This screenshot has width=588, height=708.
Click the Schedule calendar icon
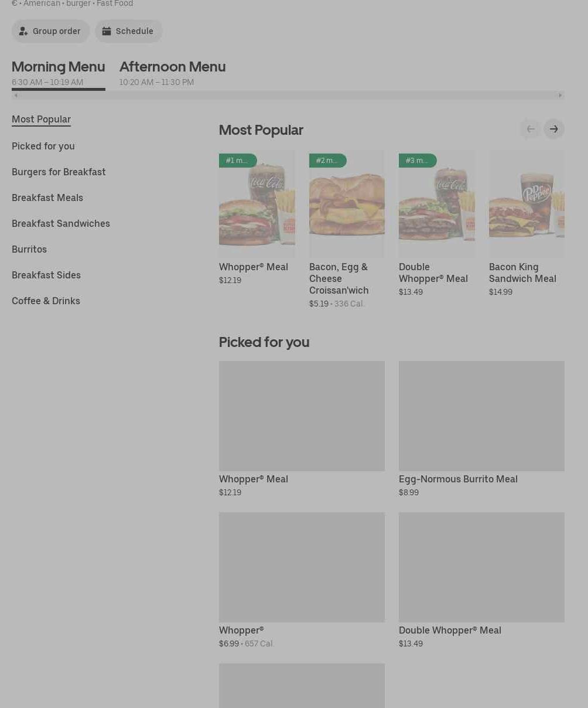(x=107, y=31)
